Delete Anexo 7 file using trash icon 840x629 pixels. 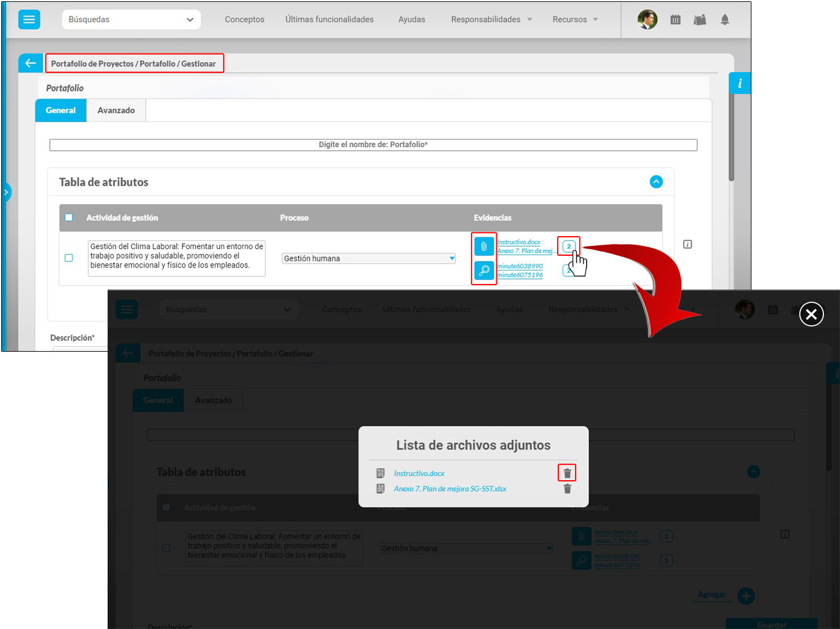(567, 489)
